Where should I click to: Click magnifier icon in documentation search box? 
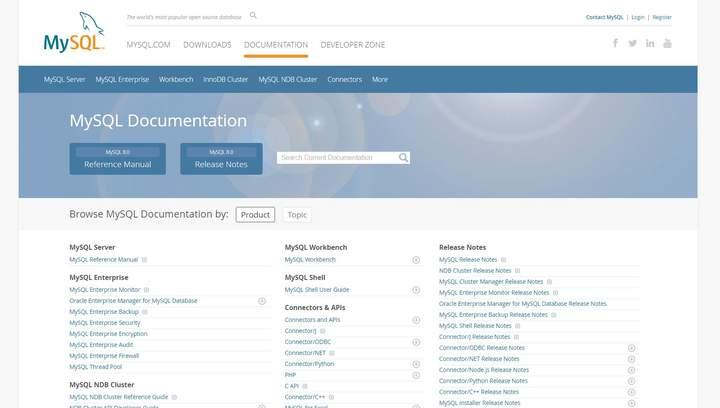(403, 157)
